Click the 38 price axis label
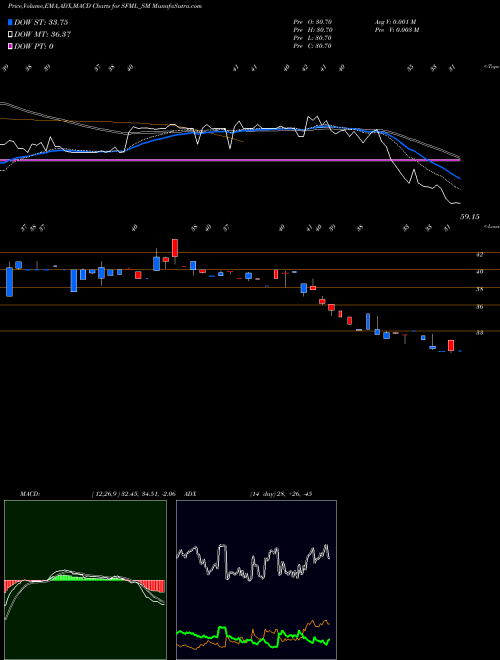500x660 pixels. 479,290
